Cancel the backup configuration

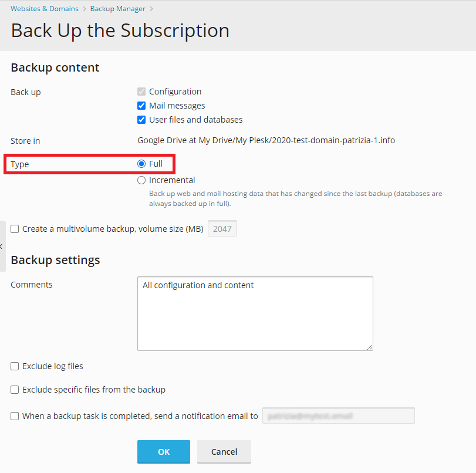[224, 451]
